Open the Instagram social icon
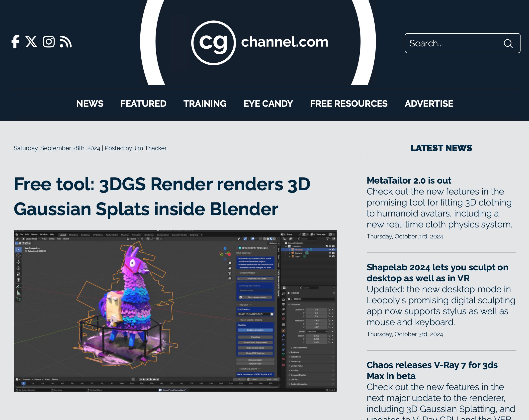The width and height of the screenshot is (529, 420). 49,42
